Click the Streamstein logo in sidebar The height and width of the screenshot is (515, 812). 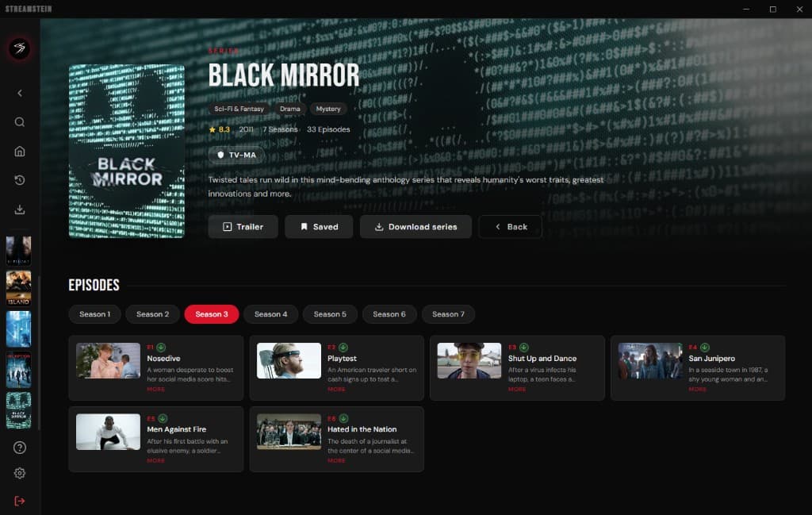[x=19, y=48]
